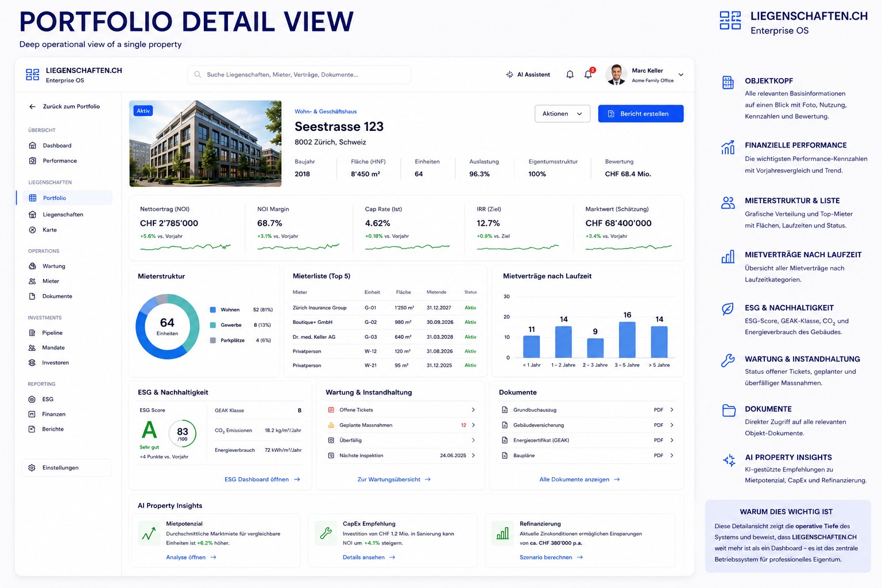Click the Dr. med. Keller AG row
The height and width of the screenshot is (588, 882).
[x=385, y=337]
